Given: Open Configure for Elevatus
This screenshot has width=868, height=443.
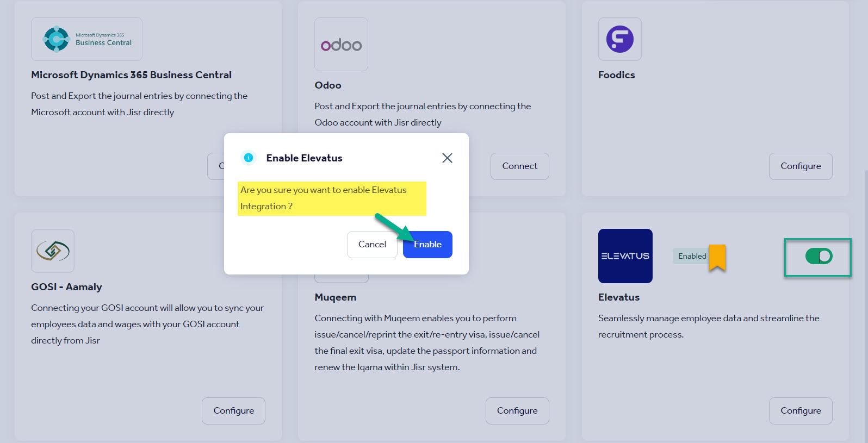Looking at the screenshot, I should (x=800, y=411).
